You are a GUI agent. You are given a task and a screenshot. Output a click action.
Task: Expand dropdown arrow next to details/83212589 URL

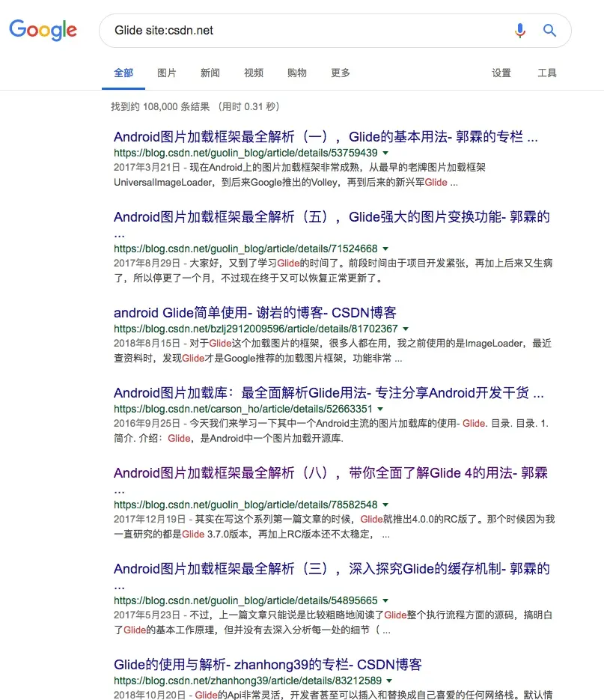(389, 681)
